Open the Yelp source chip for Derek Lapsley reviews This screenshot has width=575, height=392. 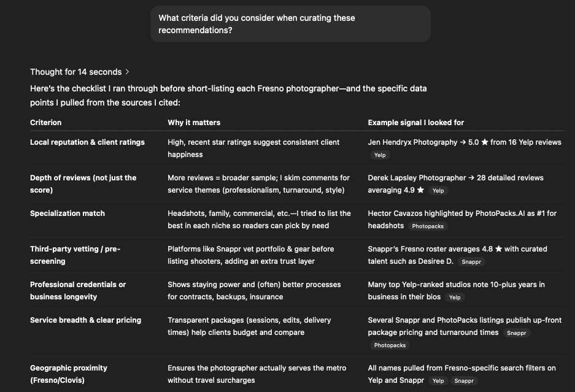pos(438,191)
